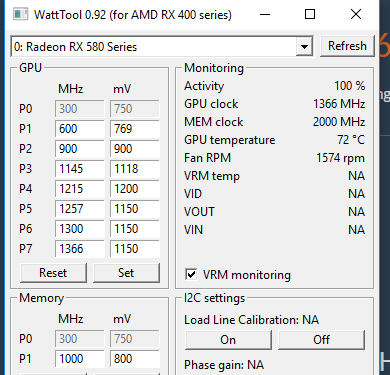Click disabled Memory P0 MHz field
The width and height of the screenshot is (390, 375).
click(80, 339)
